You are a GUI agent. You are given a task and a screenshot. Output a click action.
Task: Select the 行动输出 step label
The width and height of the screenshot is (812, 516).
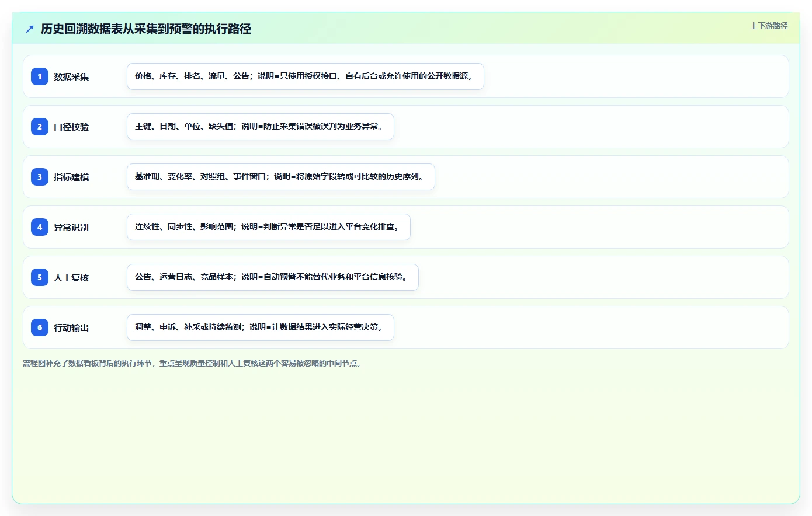(71, 327)
